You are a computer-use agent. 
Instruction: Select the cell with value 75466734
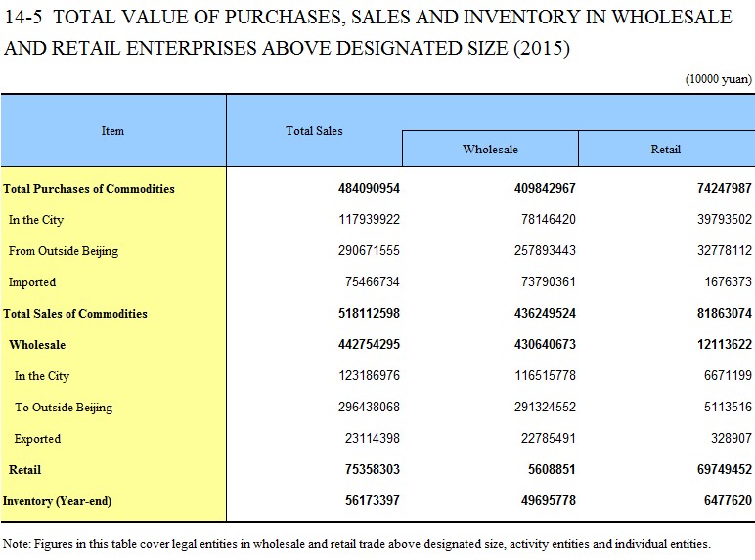pos(373,281)
